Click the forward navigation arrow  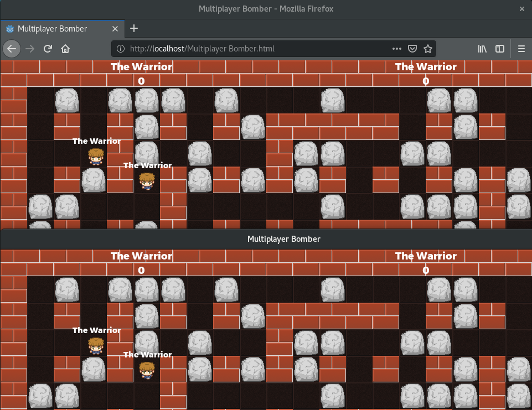[30, 49]
